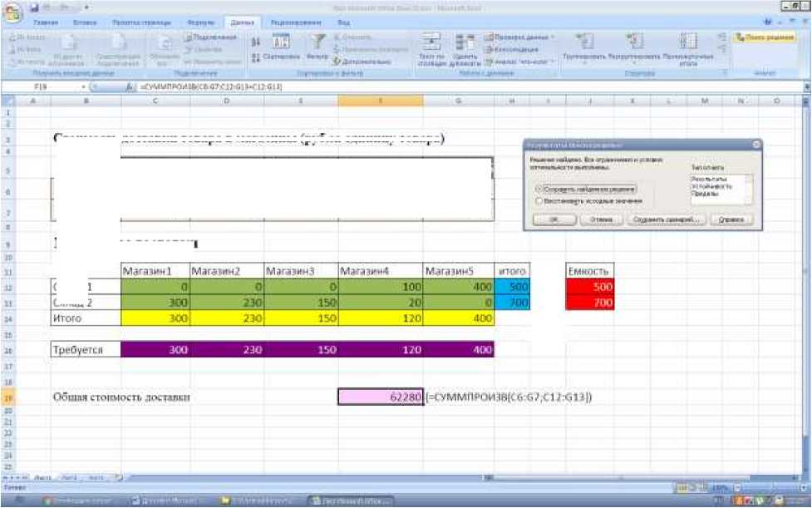Select 'Восстановить исходные значения' radio option

[x=540, y=201]
